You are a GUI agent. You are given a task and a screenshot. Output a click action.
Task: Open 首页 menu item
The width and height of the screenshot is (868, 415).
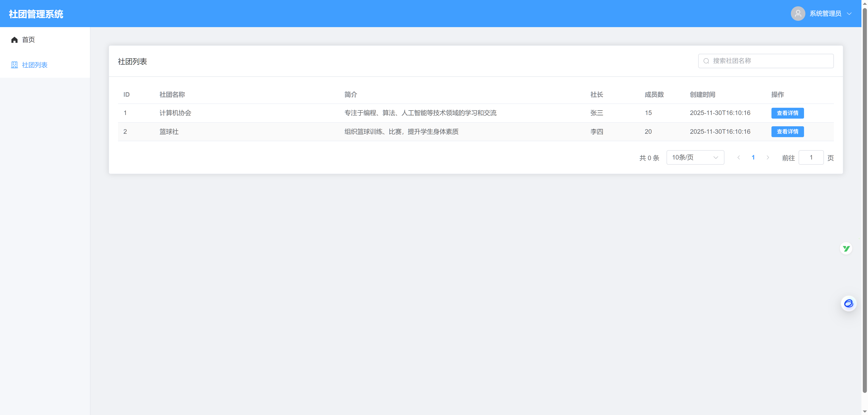tap(28, 40)
